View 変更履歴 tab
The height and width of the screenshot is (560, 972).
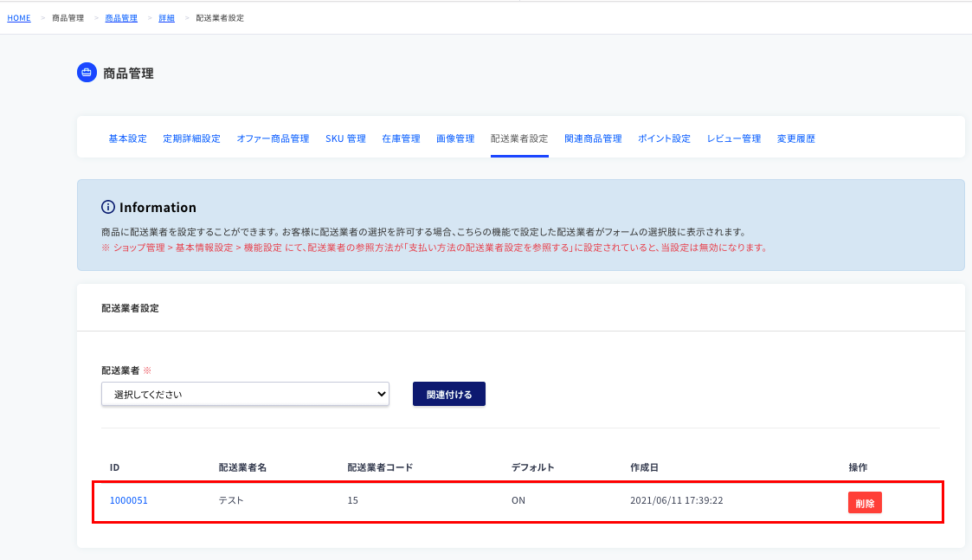click(796, 138)
